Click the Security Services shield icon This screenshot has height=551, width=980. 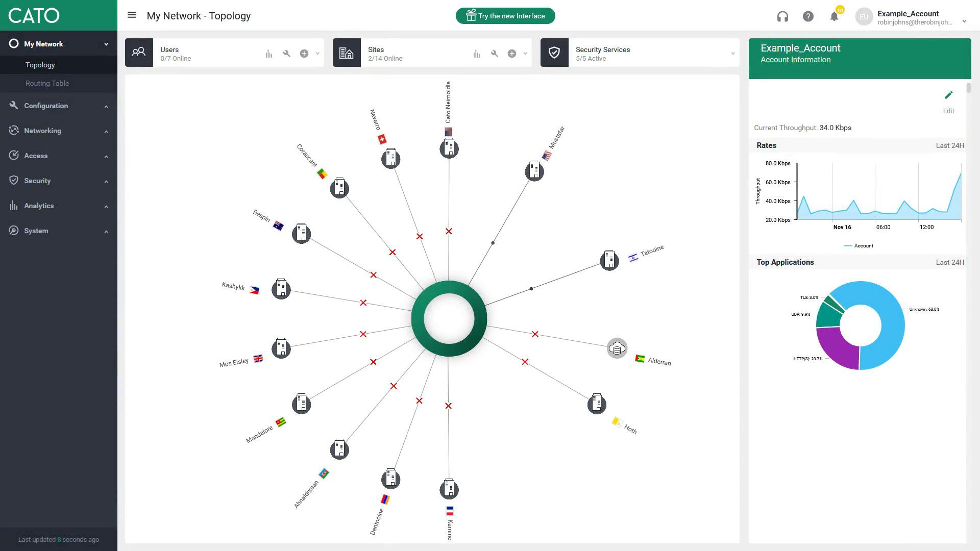point(555,53)
